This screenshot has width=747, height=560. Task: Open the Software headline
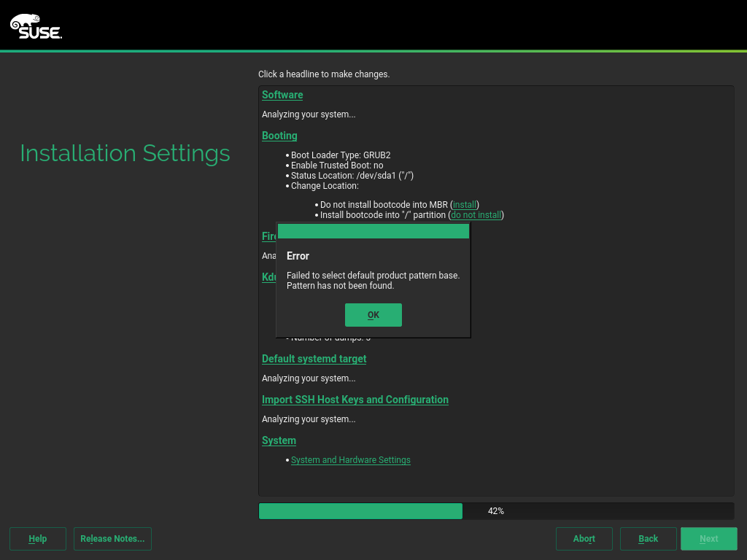(x=282, y=95)
